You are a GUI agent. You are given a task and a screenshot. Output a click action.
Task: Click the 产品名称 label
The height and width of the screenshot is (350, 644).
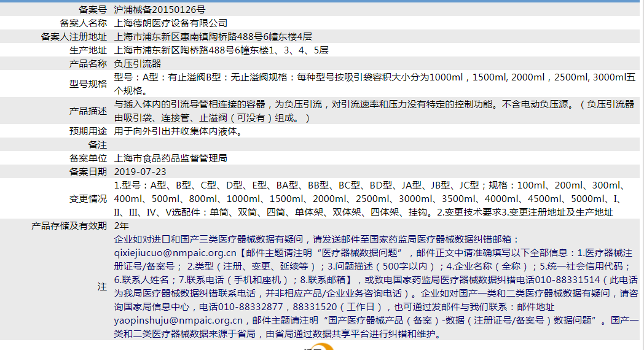coord(88,64)
